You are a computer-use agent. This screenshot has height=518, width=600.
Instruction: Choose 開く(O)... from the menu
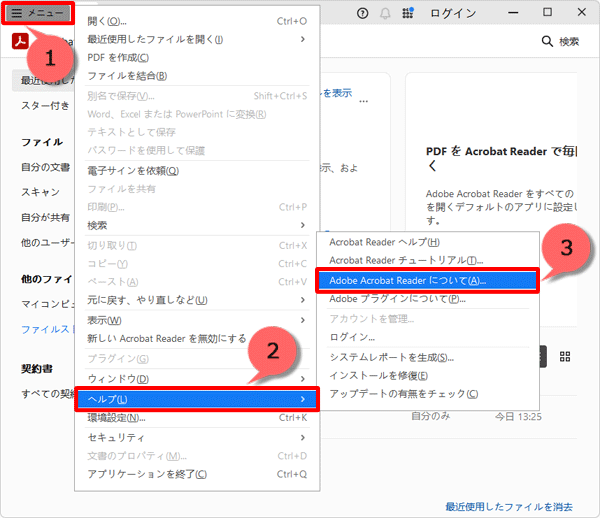pos(197,21)
